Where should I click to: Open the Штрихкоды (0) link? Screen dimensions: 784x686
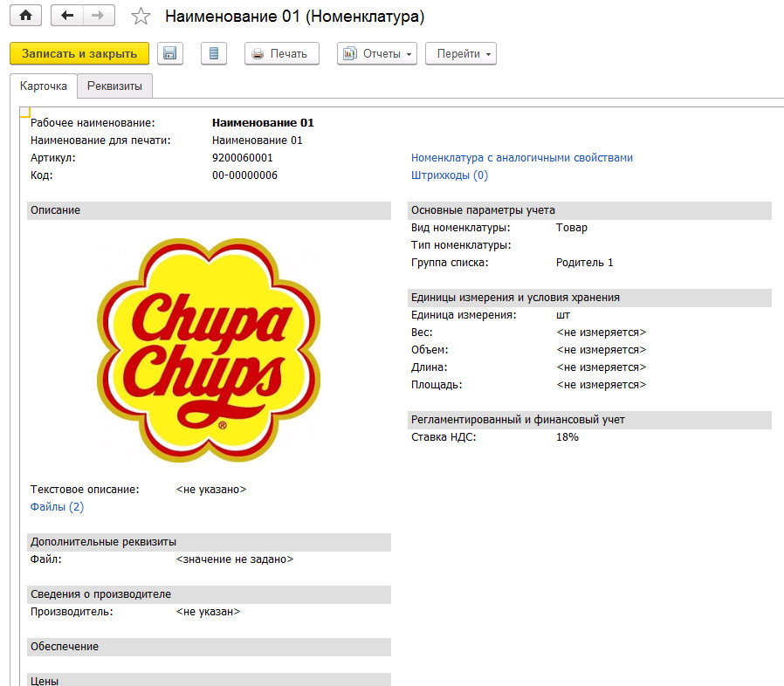[x=449, y=175]
